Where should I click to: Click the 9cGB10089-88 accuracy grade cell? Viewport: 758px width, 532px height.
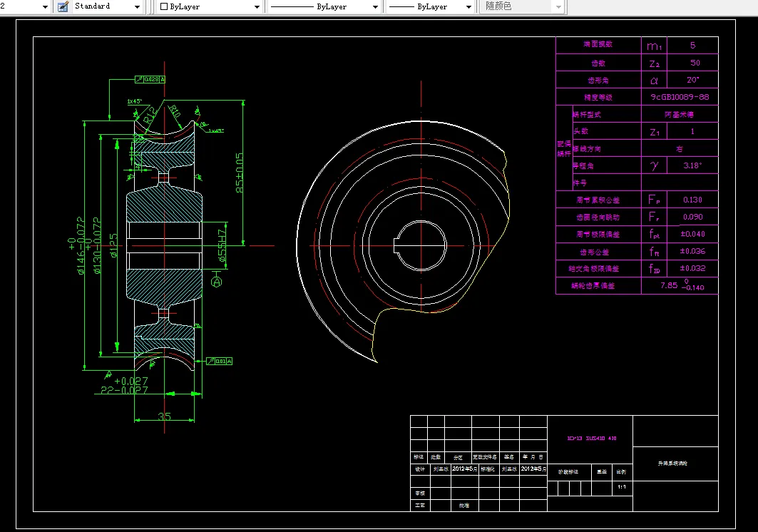click(x=680, y=97)
